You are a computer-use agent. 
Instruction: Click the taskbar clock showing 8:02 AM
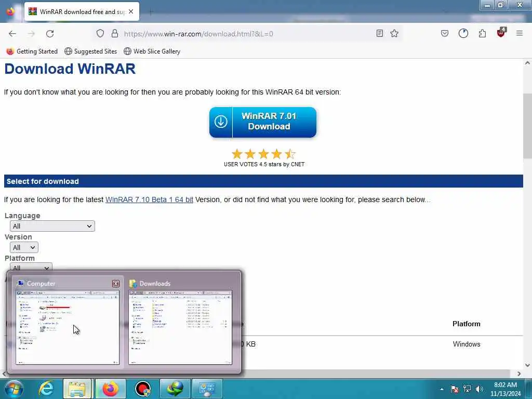505,389
